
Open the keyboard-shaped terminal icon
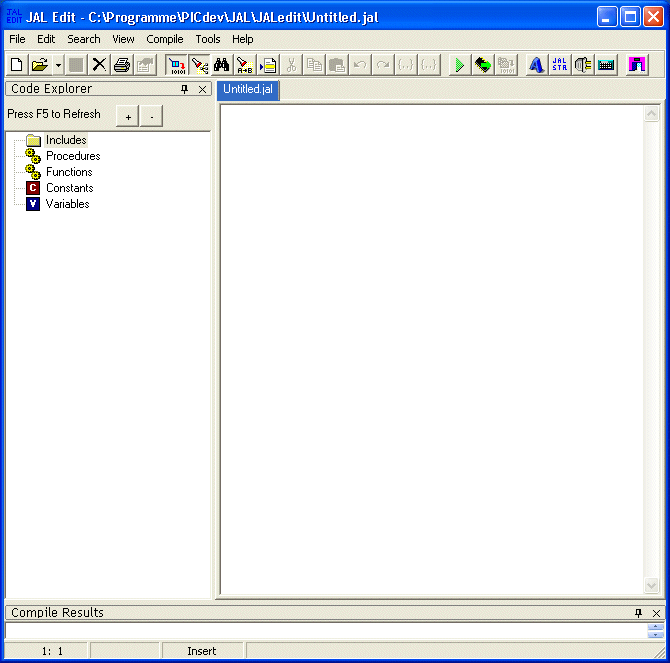point(606,65)
